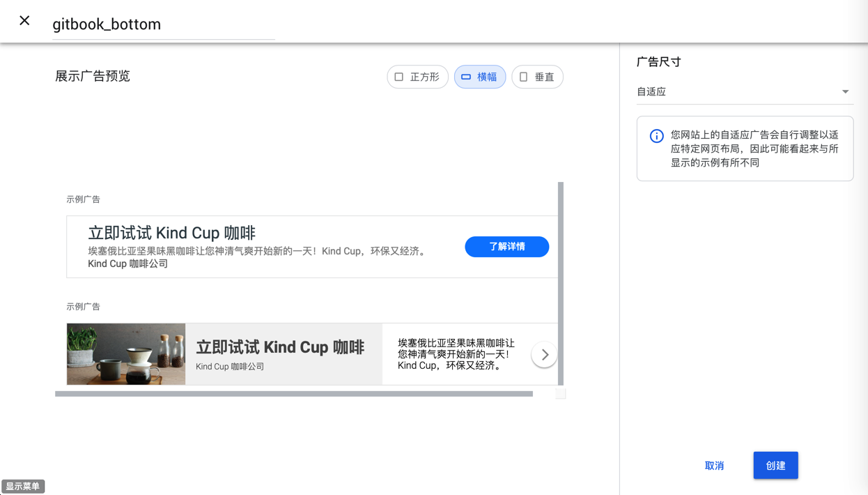Image resolution: width=868 pixels, height=495 pixels.
Task: Click the 创建 button
Action: click(775, 466)
